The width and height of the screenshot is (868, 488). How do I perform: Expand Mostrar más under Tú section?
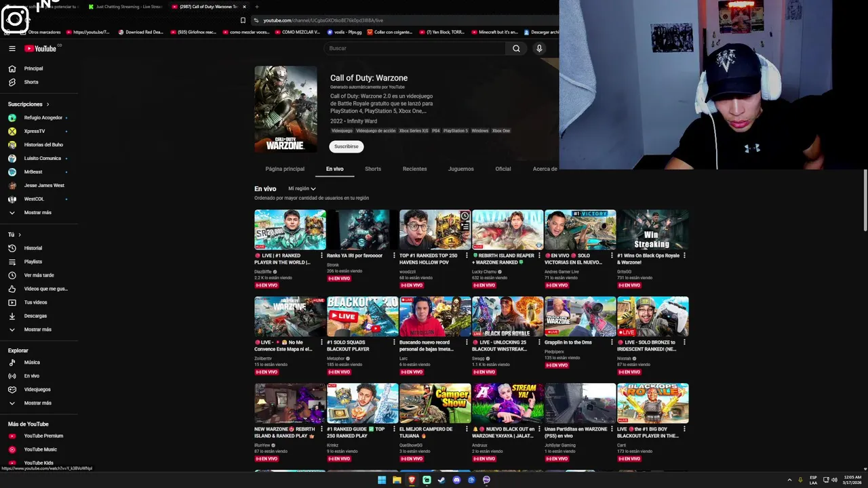point(39,329)
